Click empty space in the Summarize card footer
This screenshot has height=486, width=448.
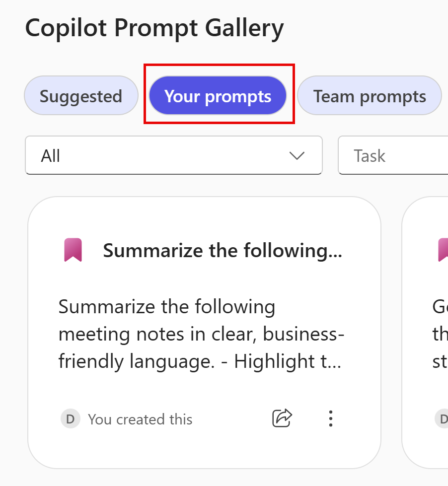point(231,419)
